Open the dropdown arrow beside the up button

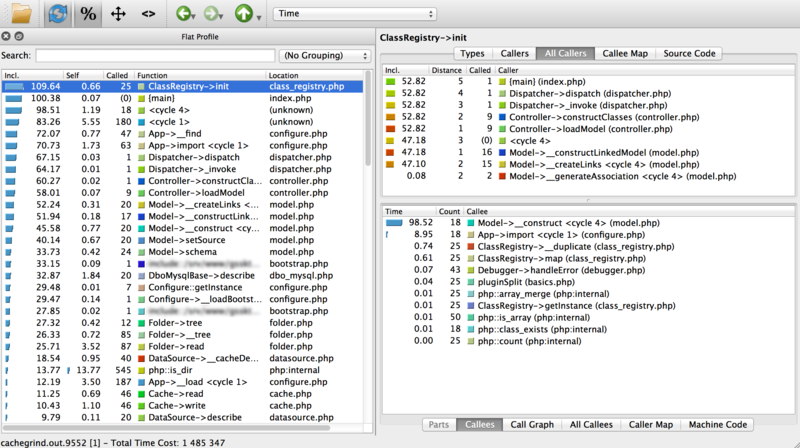tap(259, 17)
